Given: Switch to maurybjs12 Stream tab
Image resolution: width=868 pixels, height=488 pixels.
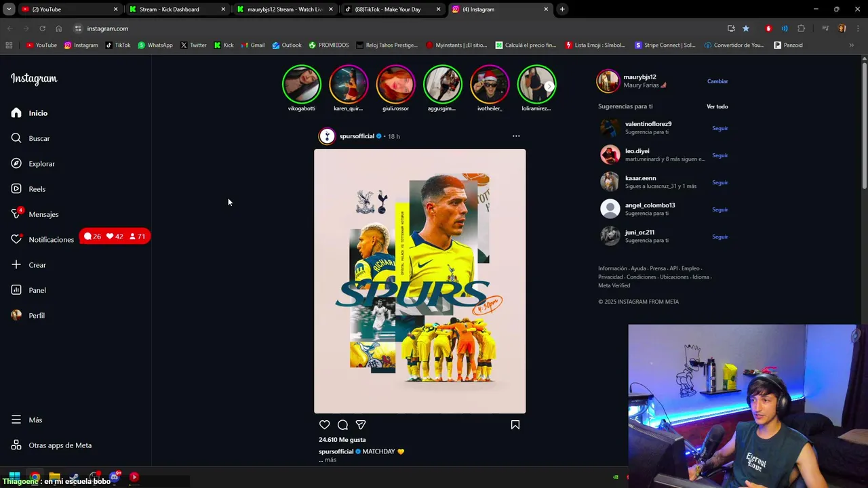Looking at the screenshot, I should pyautogui.click(x=285, y=9).
